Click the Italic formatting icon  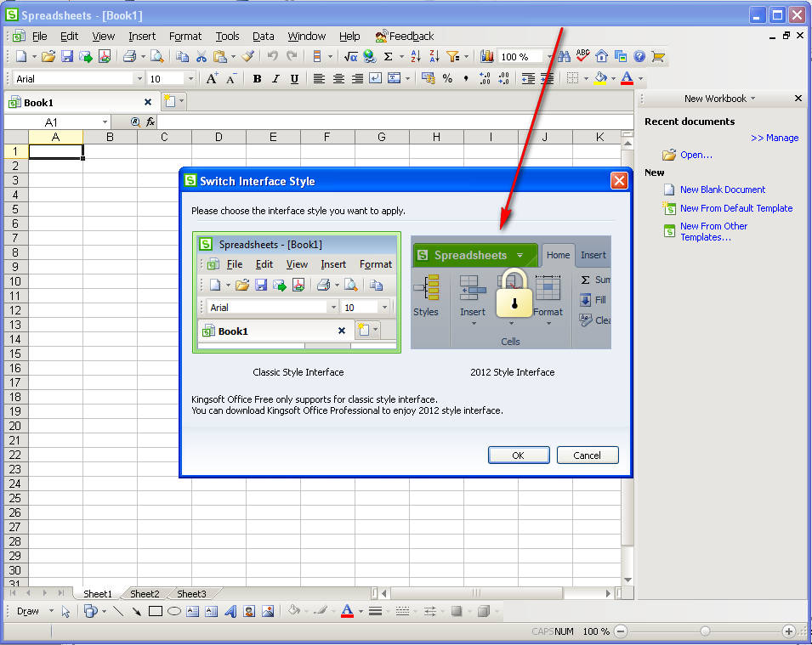[x=275, y=79]
